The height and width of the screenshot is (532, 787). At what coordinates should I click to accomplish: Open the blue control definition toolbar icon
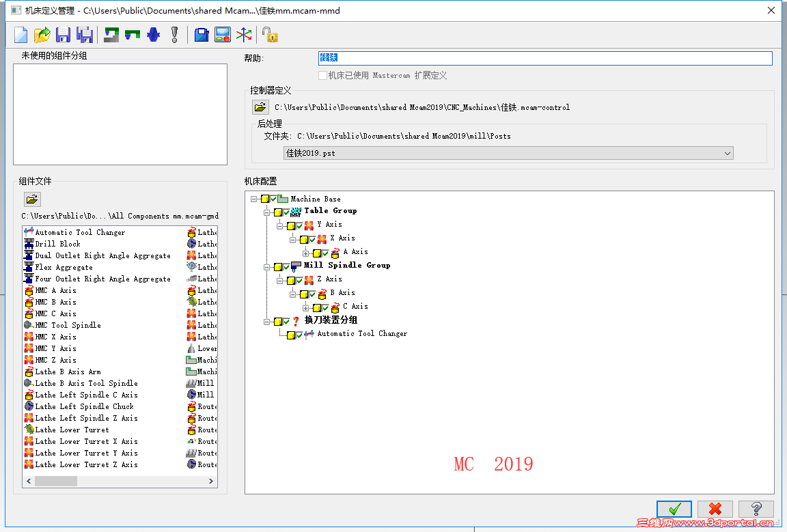tap(202, 35)
